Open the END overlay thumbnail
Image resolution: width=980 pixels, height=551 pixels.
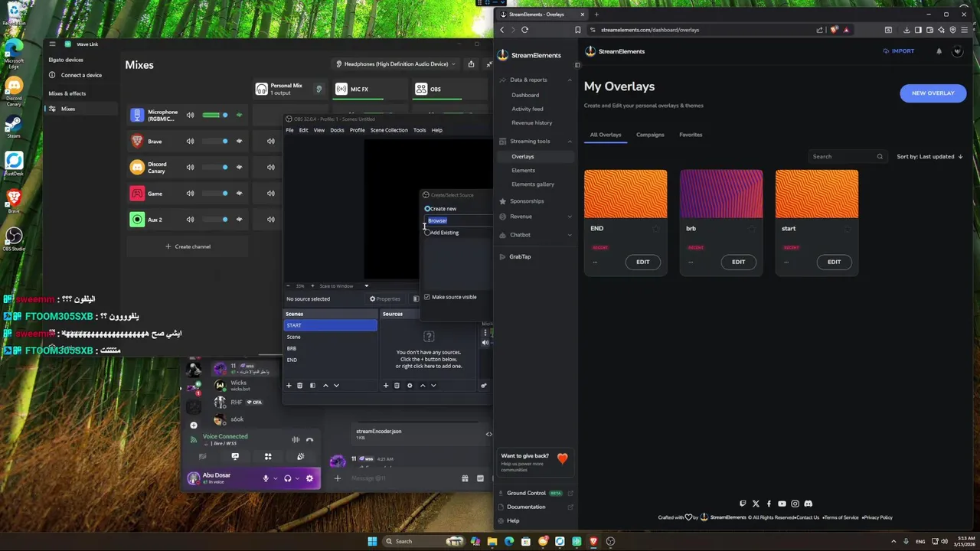point(626,194)
